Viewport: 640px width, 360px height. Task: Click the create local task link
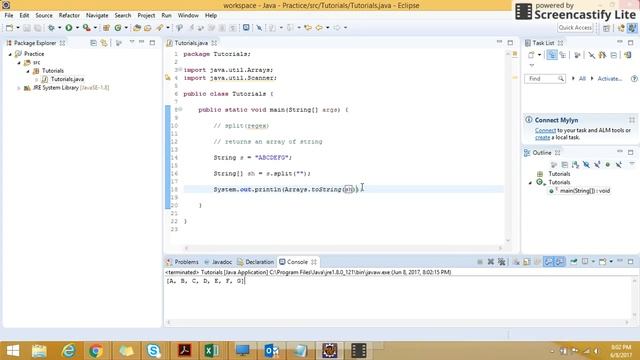click(x=542, y=138)
